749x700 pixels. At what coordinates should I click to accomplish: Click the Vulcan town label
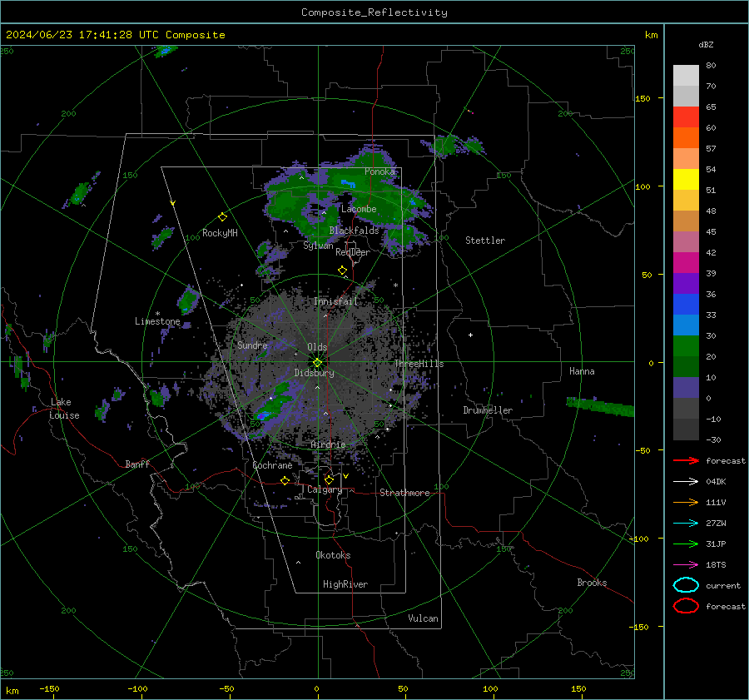[x=423, y=618]
